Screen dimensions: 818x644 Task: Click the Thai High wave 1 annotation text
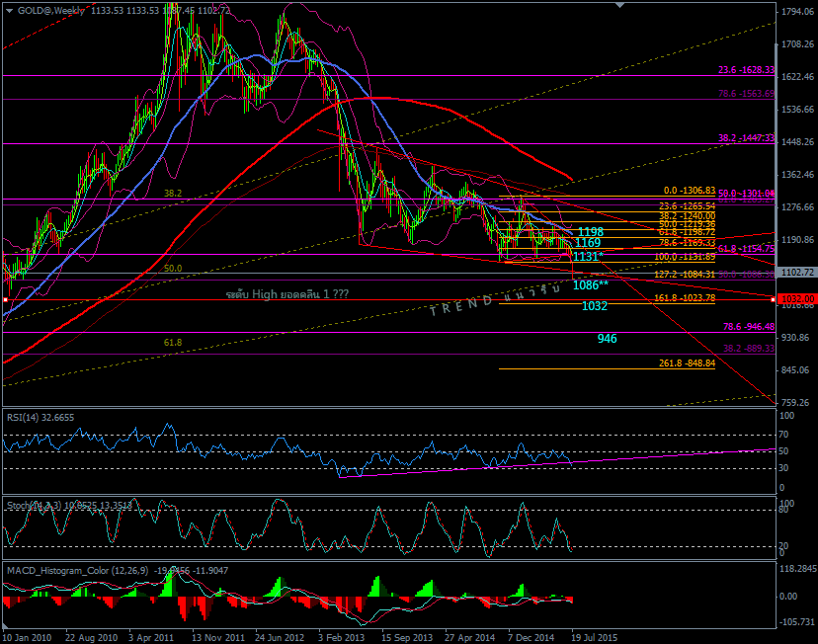tap(286, 294)
